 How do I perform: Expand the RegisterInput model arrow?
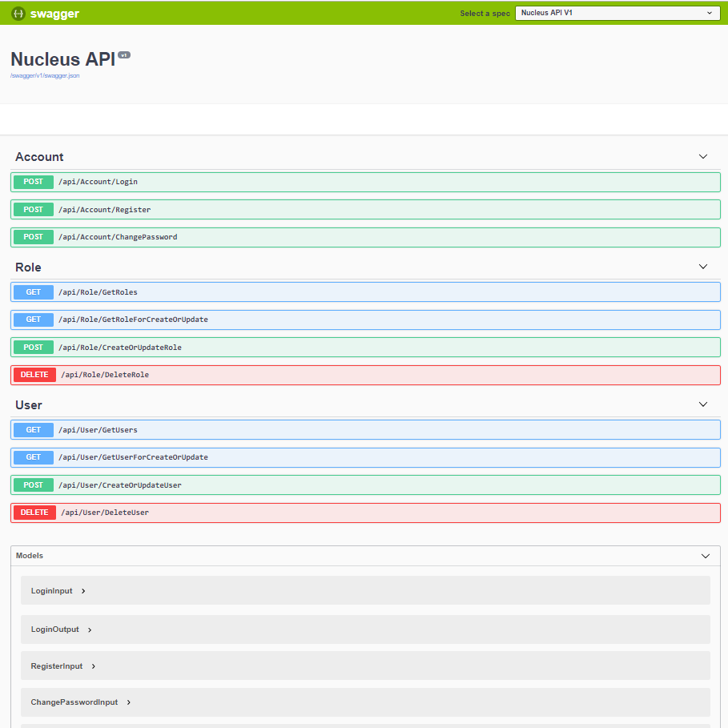pyautogui.click(x=94, y=666)
